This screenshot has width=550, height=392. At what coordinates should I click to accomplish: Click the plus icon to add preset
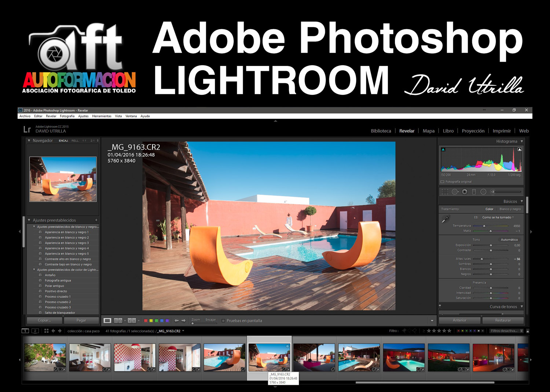coord(96,220)
